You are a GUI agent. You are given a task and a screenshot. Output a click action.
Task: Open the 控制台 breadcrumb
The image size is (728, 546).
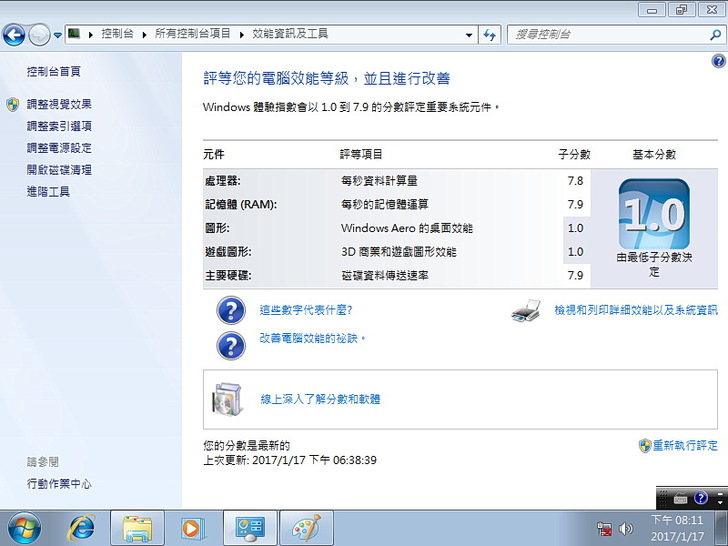pyautogui.click(x=117, y=33)
